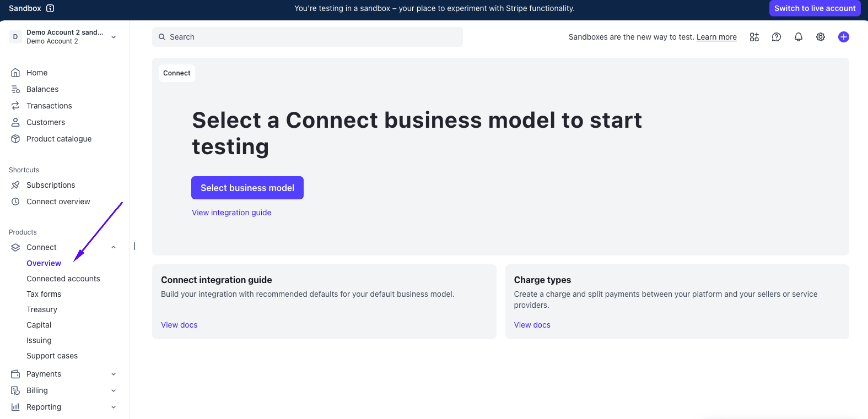
Task: Open Treasury under Connect
Action: [x=42, y=309]
